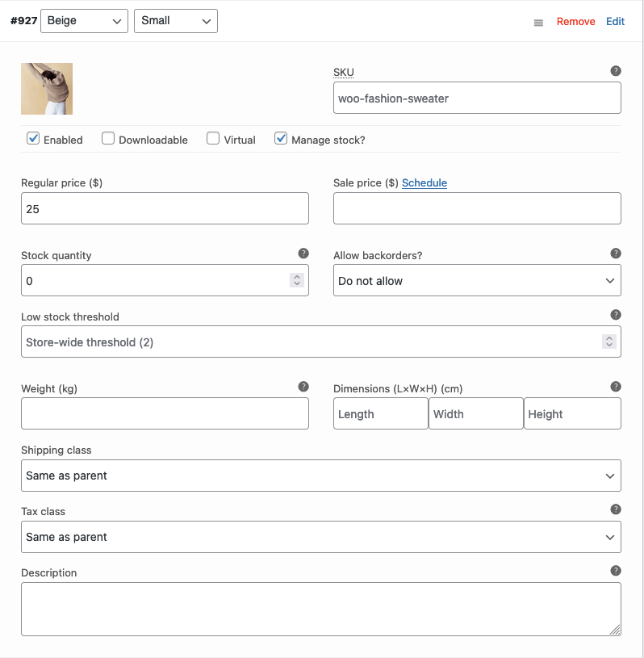
Task: Enable the Downloadable checkbox
Action: 108,139
